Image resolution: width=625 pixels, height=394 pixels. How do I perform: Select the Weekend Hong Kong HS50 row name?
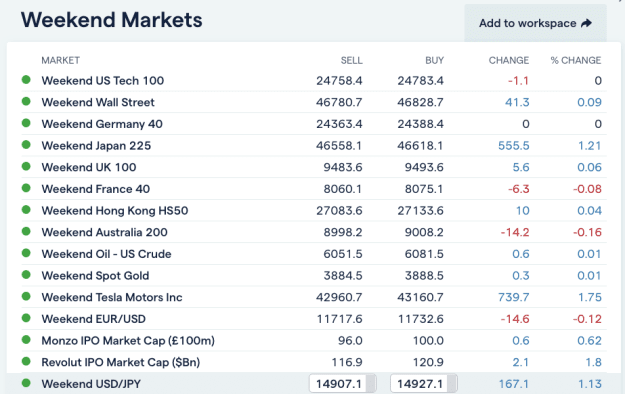pos(115,211)
